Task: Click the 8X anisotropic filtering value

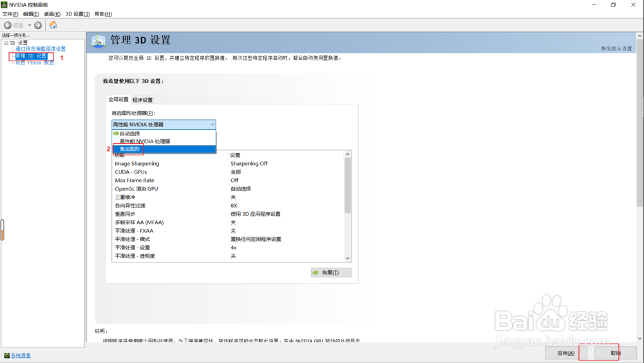Action: (x=234, y=206)
